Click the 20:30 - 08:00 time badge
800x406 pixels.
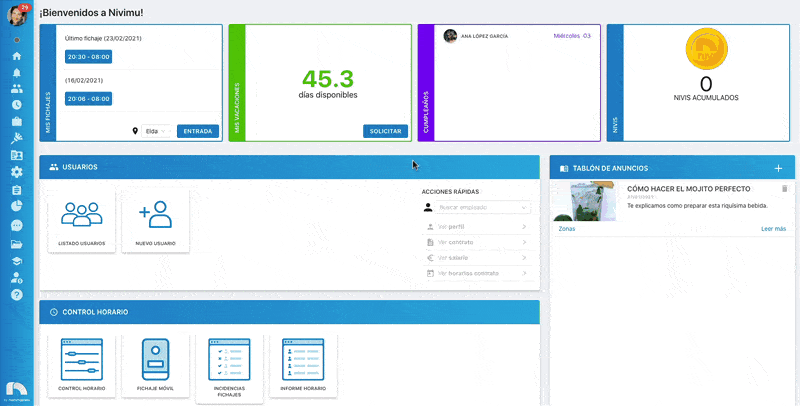[88, 57]
